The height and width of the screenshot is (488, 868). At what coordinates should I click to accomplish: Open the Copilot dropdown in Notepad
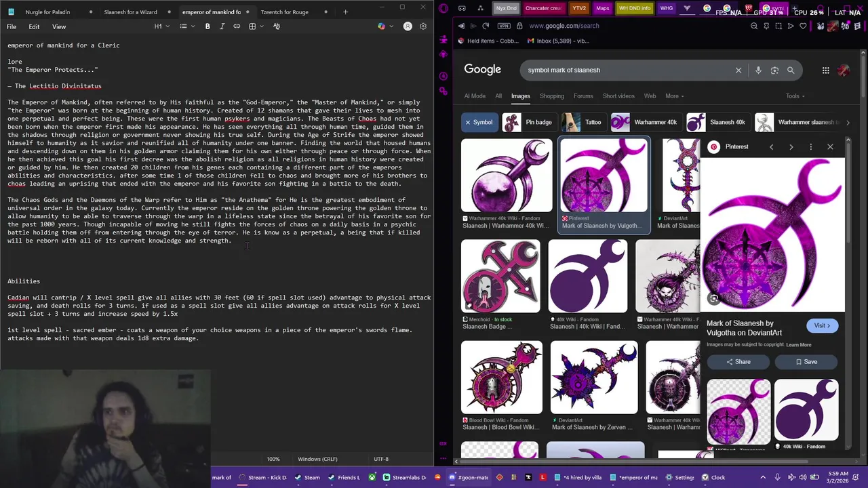[384, 26]
